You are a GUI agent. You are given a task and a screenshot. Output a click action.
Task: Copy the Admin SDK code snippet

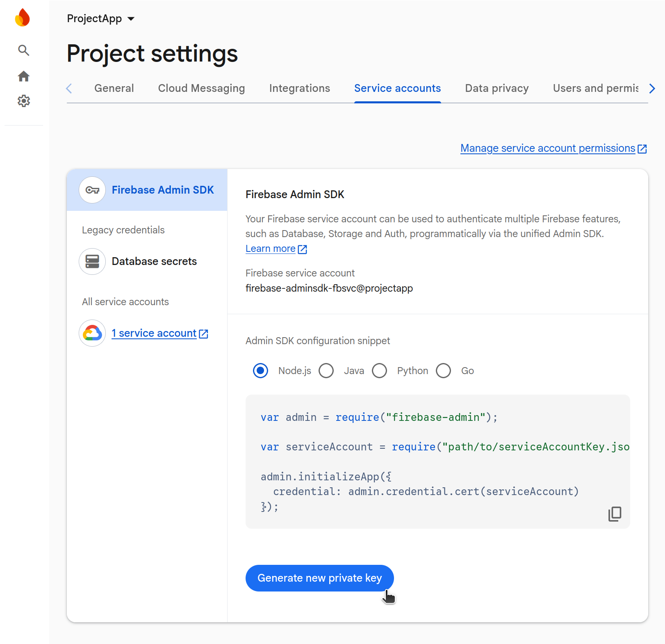click(x=615, y=514)
